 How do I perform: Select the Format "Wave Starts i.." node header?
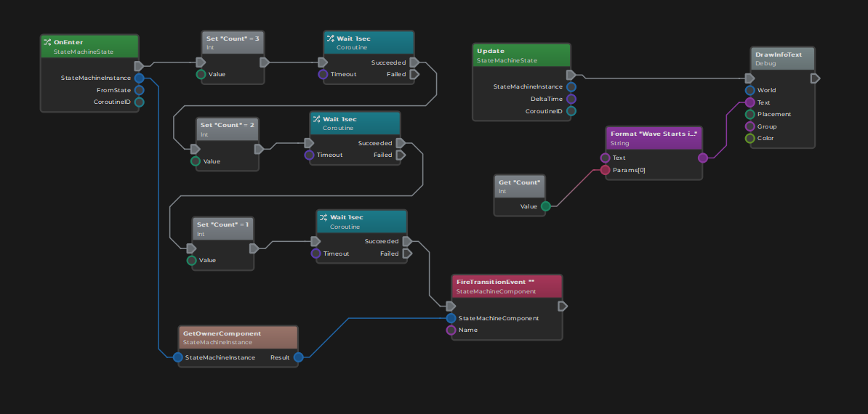point(654,138)
